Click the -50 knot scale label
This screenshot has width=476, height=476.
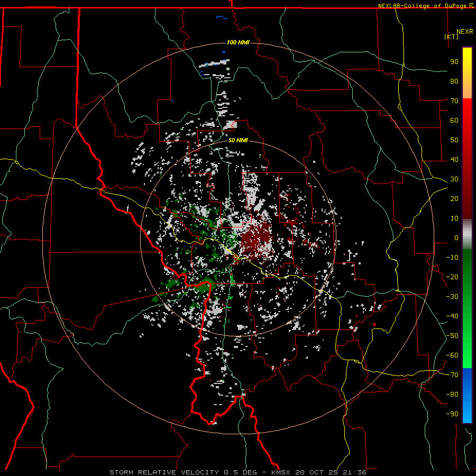[452, 336]
